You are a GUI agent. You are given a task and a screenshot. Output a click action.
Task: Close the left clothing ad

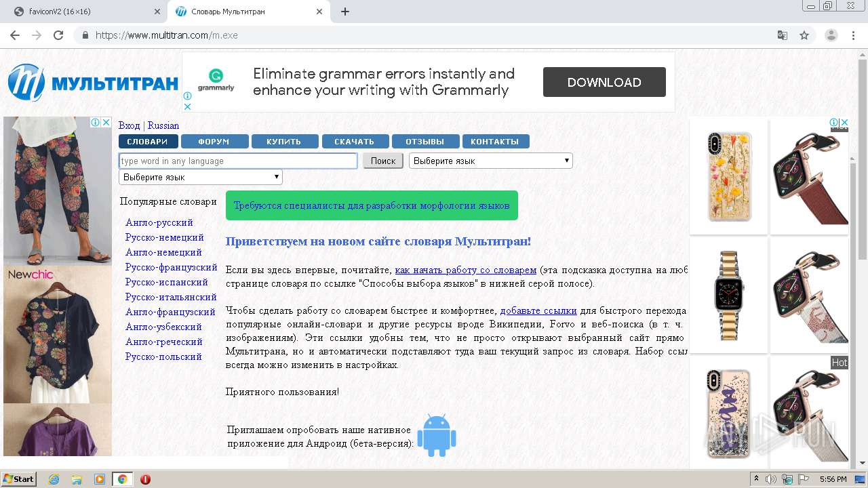tap(106, 122)
